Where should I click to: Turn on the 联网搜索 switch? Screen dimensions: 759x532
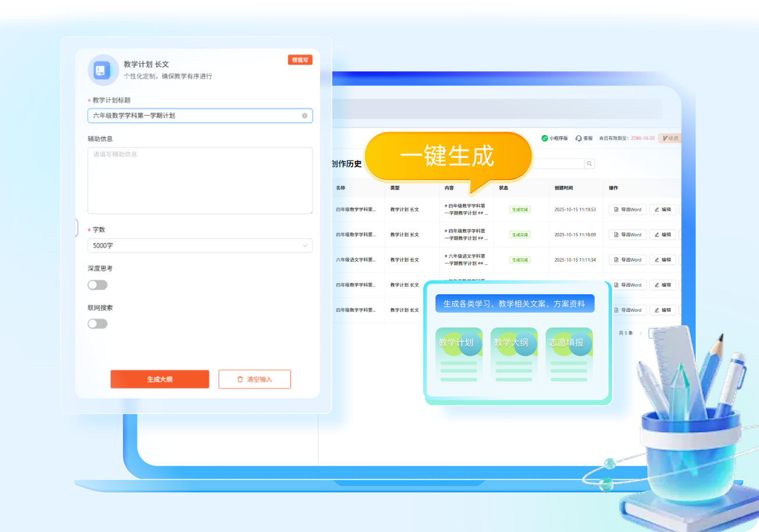pyautogui.click(x=97, y=324)
